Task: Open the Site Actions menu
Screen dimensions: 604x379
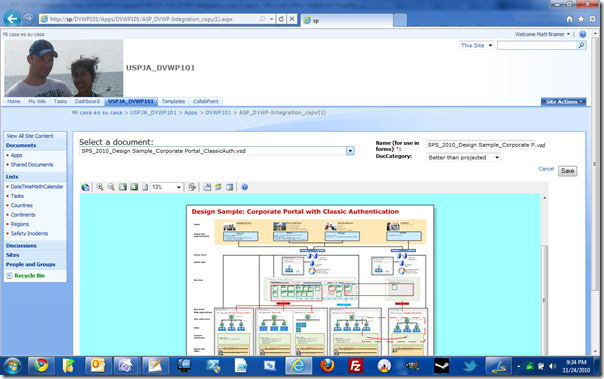Action: pyautogui.click(x=564, y=102)
